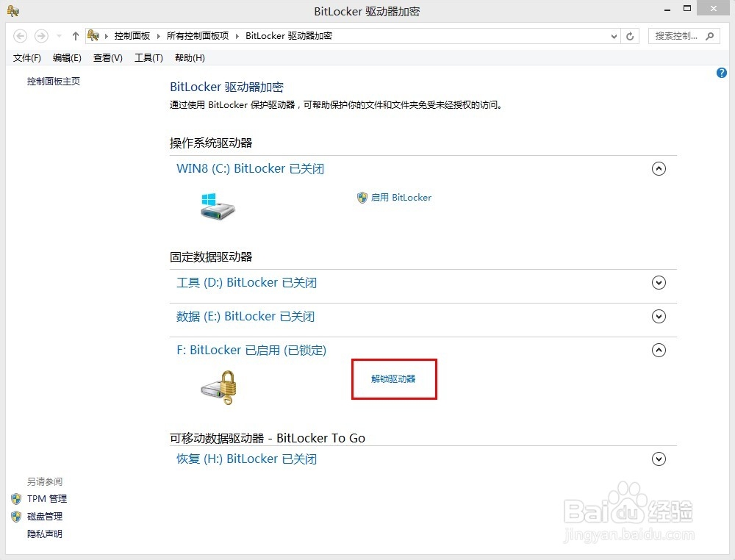Minimize the BitLocker window

click(667, 9)
